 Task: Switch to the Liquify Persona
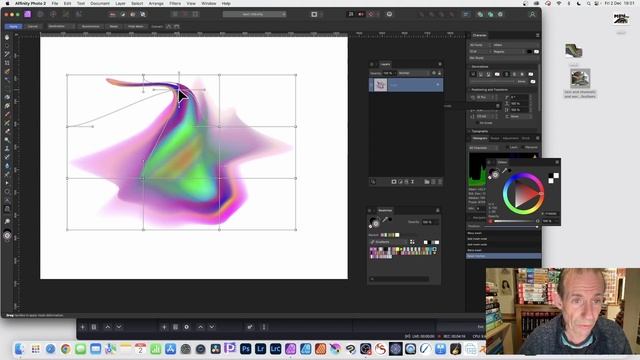(x=40, y=14)
